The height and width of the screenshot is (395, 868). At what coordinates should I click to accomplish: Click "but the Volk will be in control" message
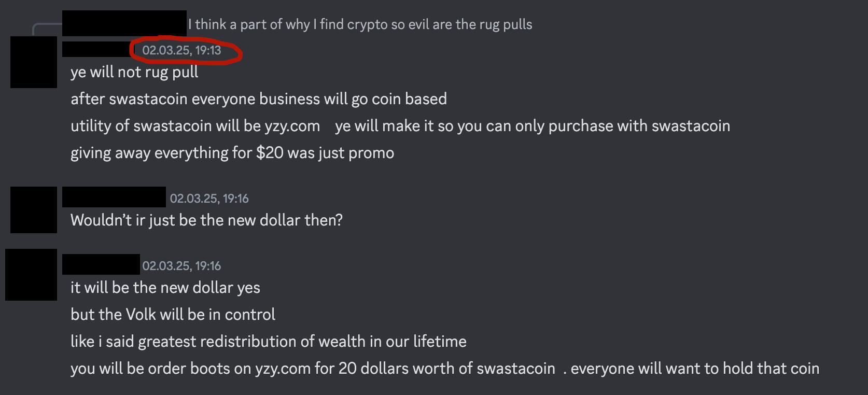(173, 315)
